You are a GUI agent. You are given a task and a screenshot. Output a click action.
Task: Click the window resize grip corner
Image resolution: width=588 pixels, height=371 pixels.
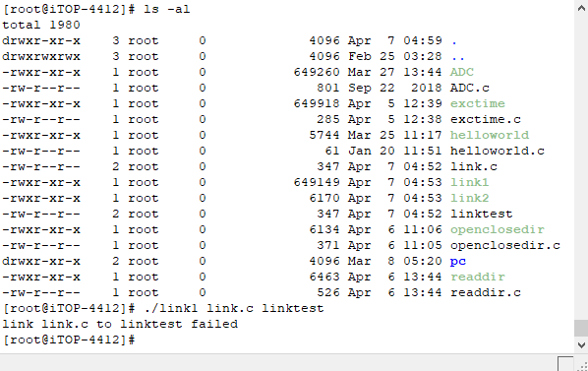click(x=583, y=366)
